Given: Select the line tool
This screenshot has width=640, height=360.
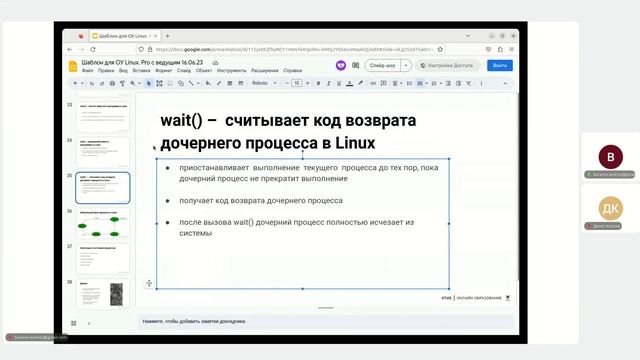Looking at the screenshot, I should point(191,83).
